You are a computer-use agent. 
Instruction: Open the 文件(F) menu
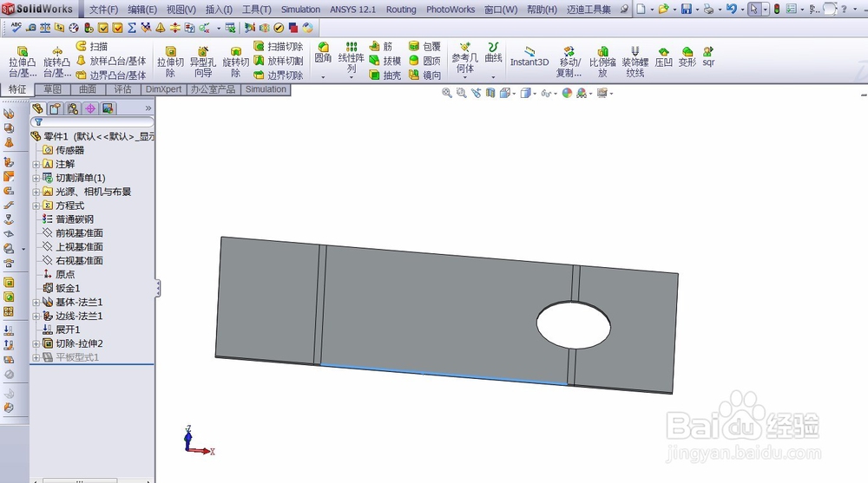click(x=103, y=10)
